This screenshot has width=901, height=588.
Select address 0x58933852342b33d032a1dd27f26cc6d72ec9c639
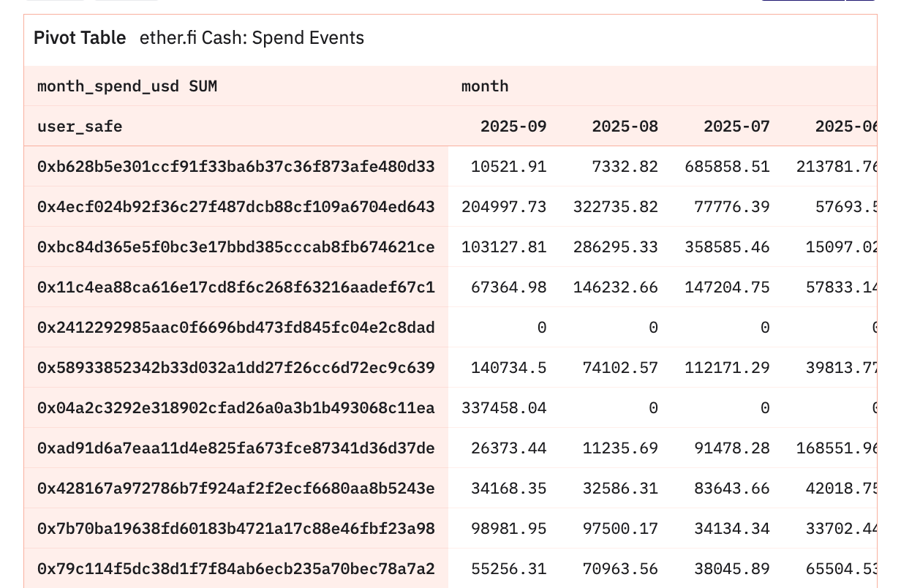click(x=236, y=368)
